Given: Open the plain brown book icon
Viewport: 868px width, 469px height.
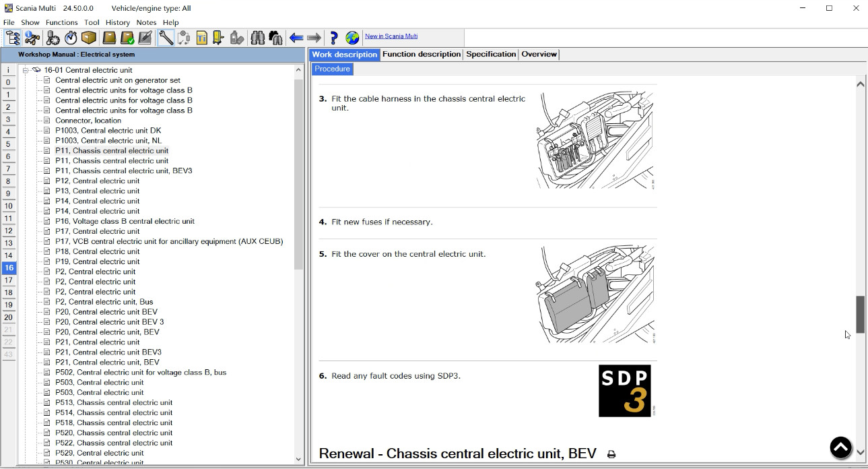Looking at the screenshot, I should (109, 38).
